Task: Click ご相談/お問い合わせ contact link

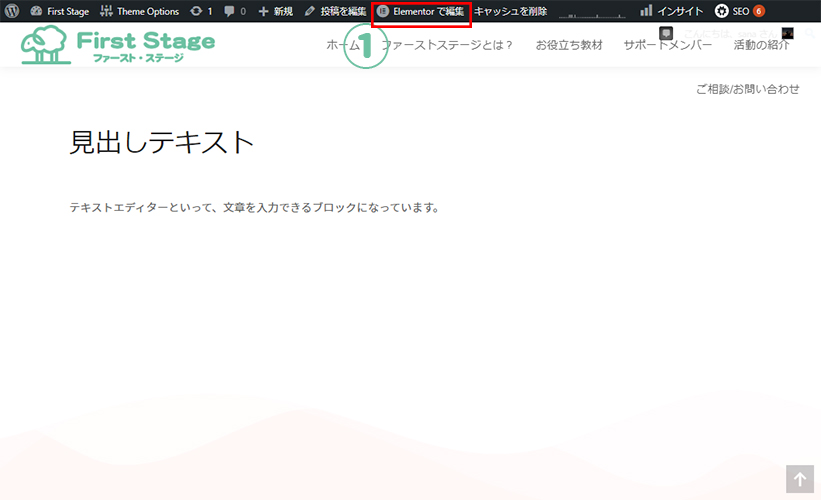Action: click(747, 89)
